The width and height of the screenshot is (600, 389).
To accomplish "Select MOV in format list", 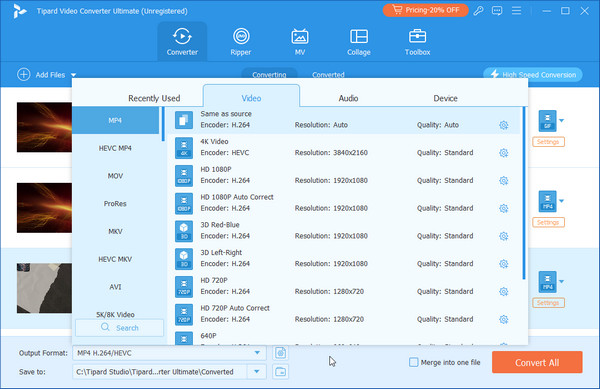I will (x=115, y=176).
